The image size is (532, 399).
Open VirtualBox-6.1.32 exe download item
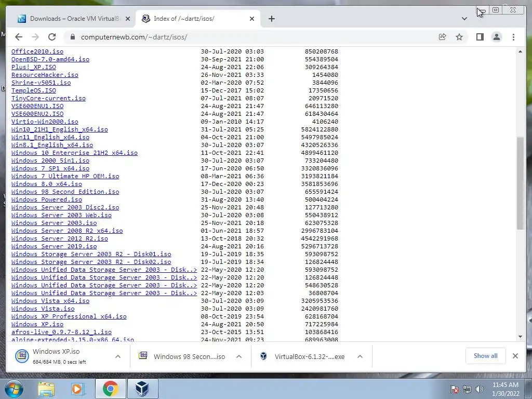(x=303, y=356)
